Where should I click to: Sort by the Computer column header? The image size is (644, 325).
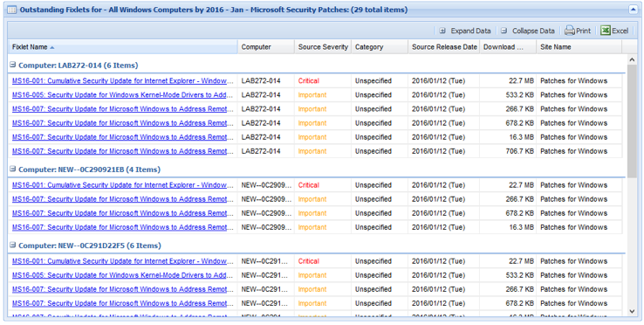(x=266, y=47)
